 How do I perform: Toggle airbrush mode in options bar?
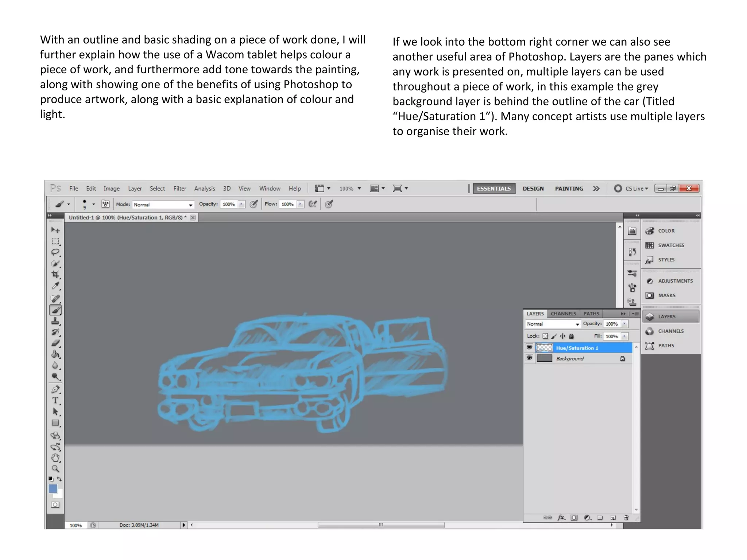tap(313, 204)
